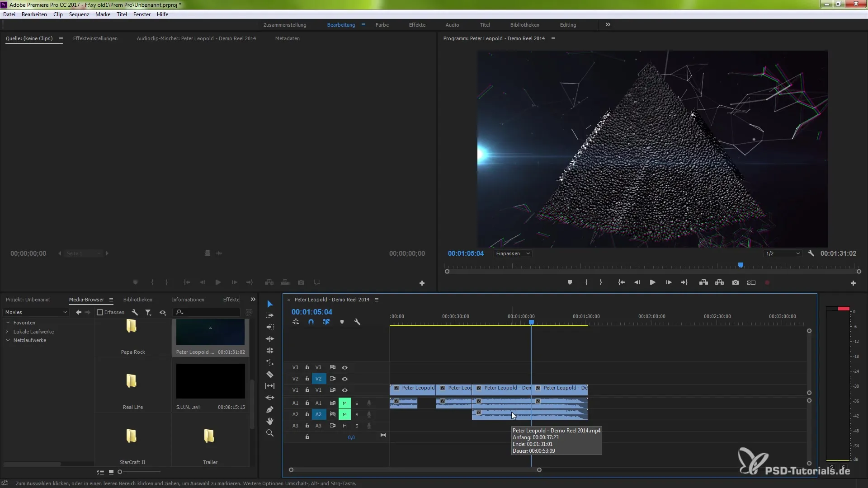Viewport: 868px width, 488px height.
Task: Expand the Favoriten tree item
Action: click(x=8, y=323)
